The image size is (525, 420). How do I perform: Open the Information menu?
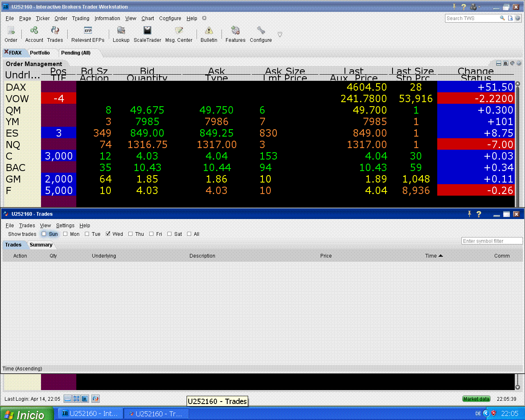tap(107, 18)
